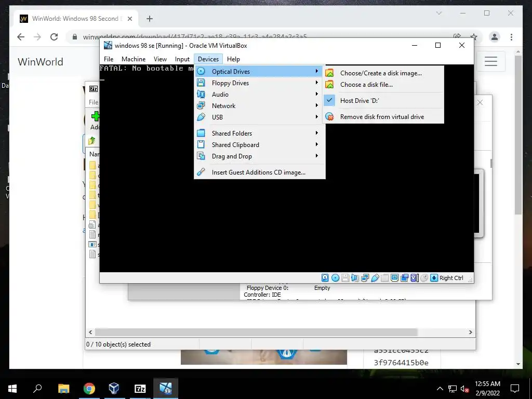Click the CPU virtualization status bar icon

point(414,278)
